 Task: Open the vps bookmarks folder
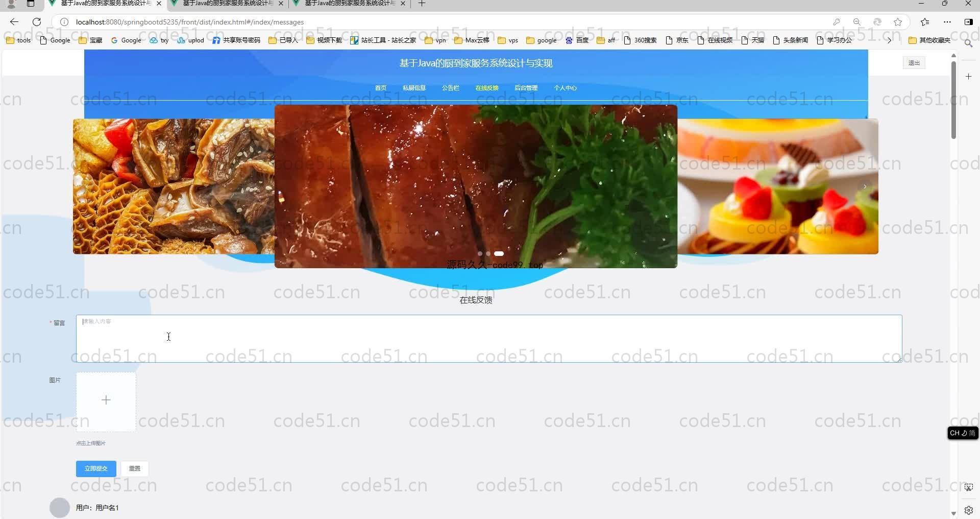click(x=508, y=40)
